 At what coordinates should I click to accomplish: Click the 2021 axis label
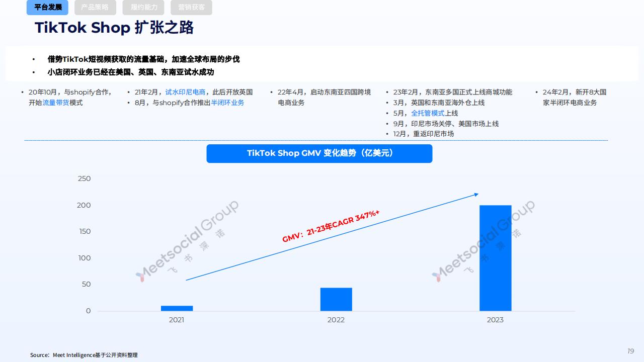click(177, 320)
